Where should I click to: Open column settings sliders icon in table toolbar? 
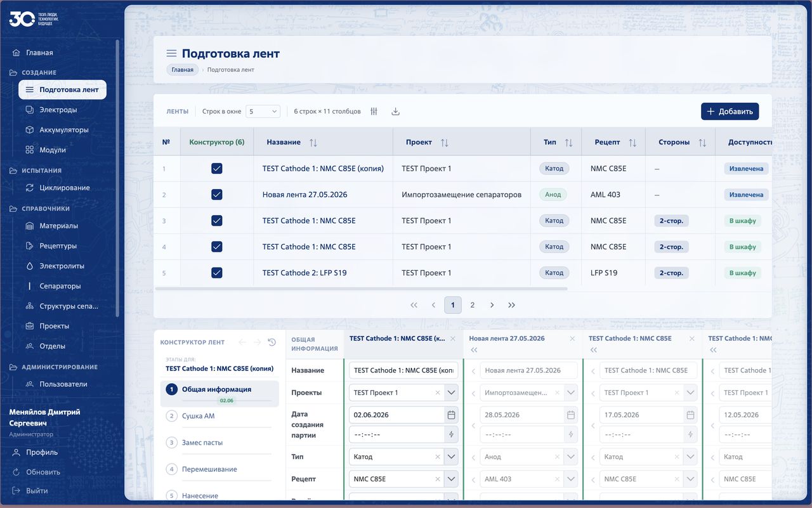(x=374, y=112)
